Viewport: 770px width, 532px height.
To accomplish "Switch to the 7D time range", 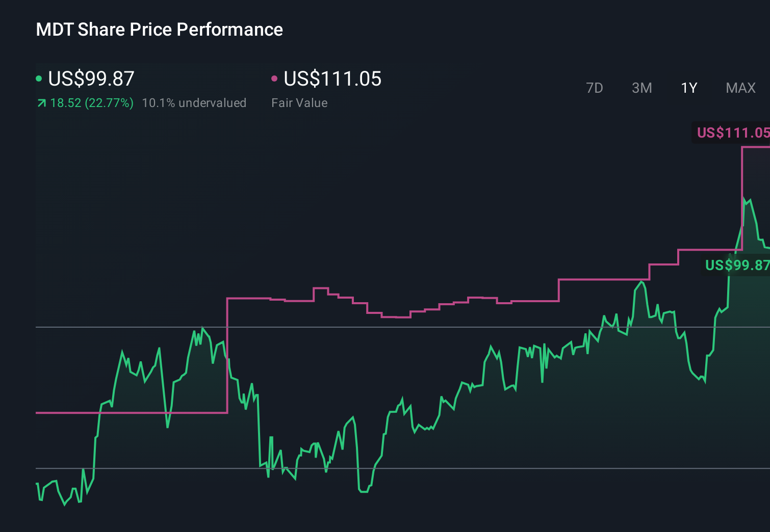I will pyautogui.click(x=595, y=88).
